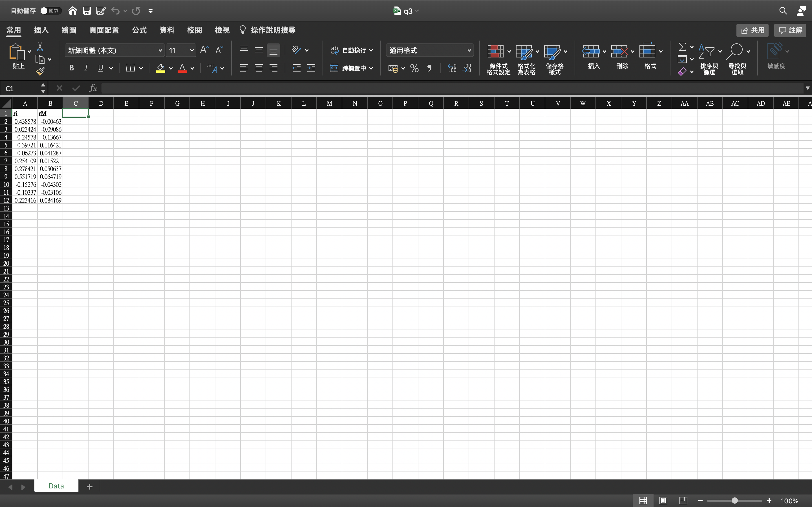812x507 pixels.
Task: Click the Format Painter brush icon
Action: 40,71
